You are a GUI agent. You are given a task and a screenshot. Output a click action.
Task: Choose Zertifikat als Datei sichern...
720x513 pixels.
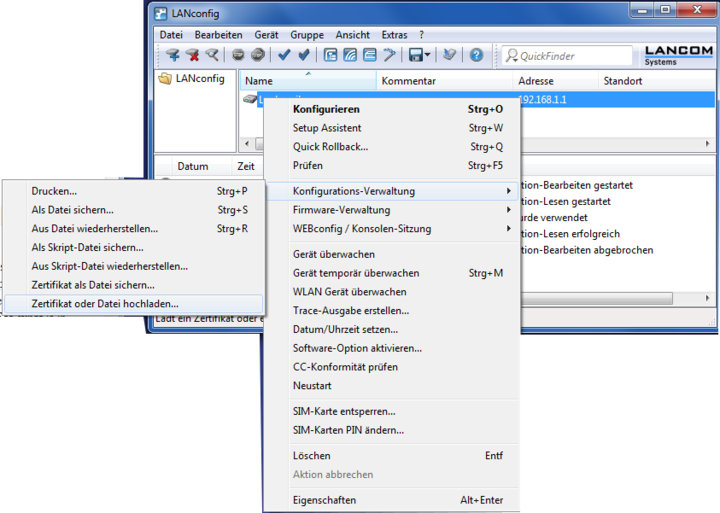point(134,285)
